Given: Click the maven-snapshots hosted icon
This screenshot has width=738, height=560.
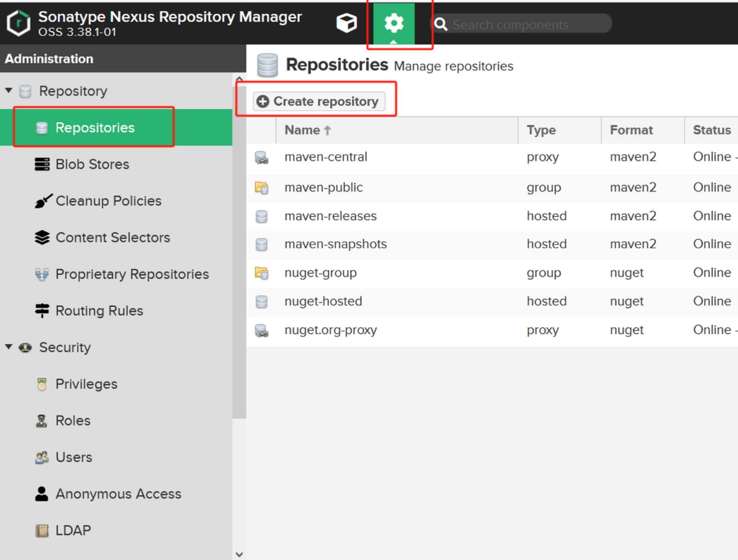Looking at the screenshot, I should [262, 245].
